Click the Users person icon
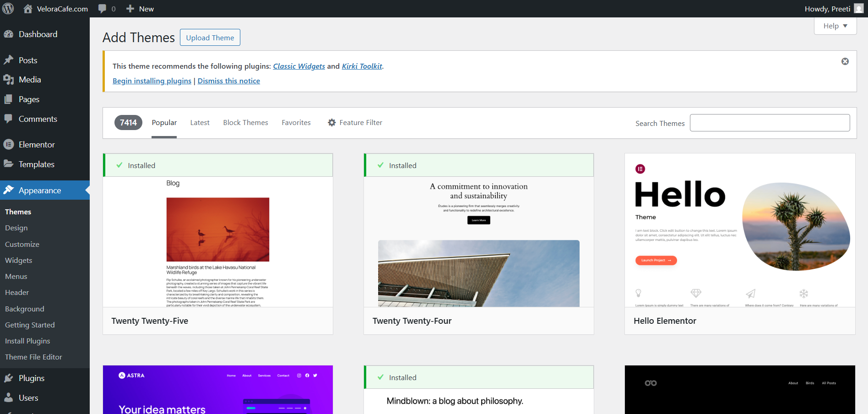Screen dimensions: 868x414 pos(9,398)
